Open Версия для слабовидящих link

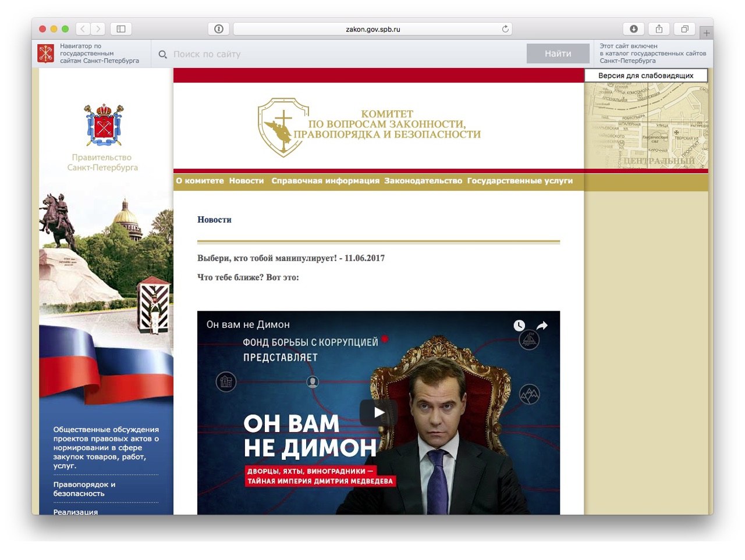[x=646, y=76]
